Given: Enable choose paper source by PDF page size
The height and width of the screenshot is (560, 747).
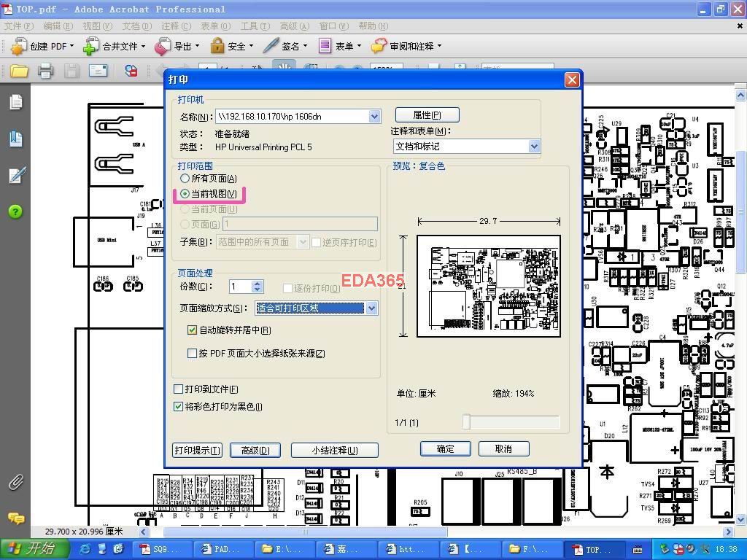Looking at the screenshot, I should (x=192, y=354).
